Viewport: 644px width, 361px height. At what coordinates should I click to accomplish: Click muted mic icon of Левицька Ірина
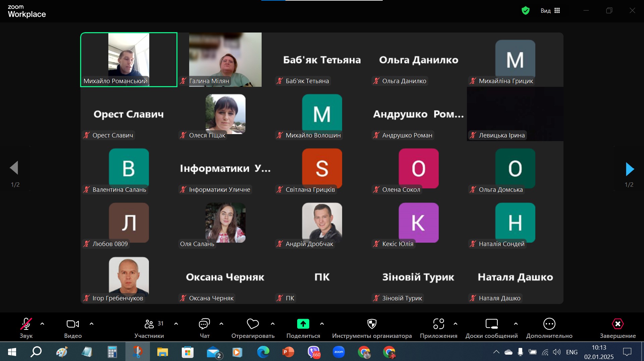[x=473, y=135]
